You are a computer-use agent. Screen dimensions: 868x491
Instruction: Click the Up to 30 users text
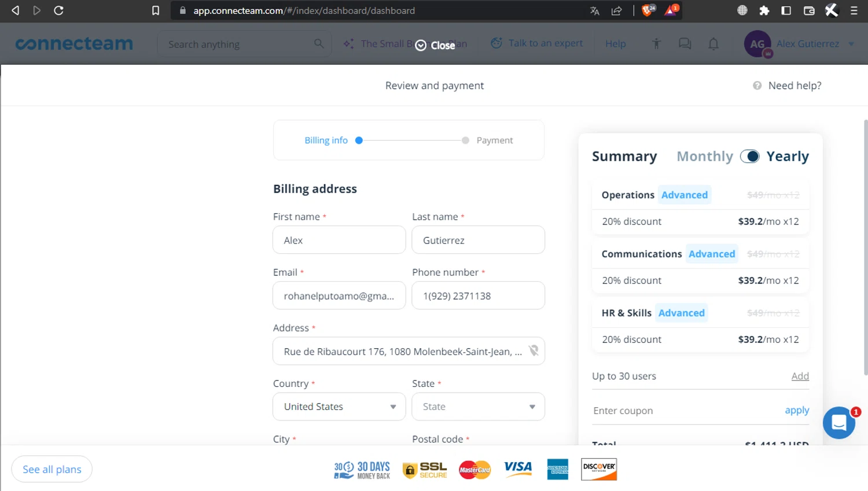(624, 376)
